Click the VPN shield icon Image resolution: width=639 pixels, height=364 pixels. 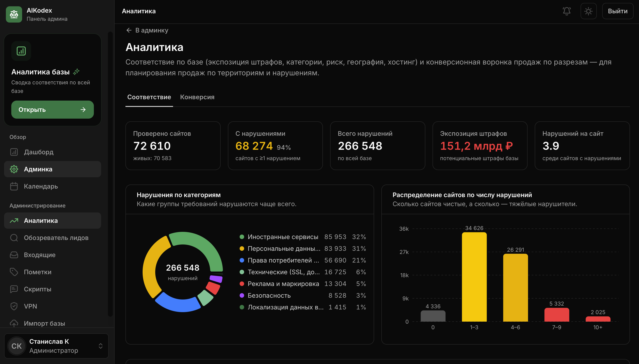[14, 306]
